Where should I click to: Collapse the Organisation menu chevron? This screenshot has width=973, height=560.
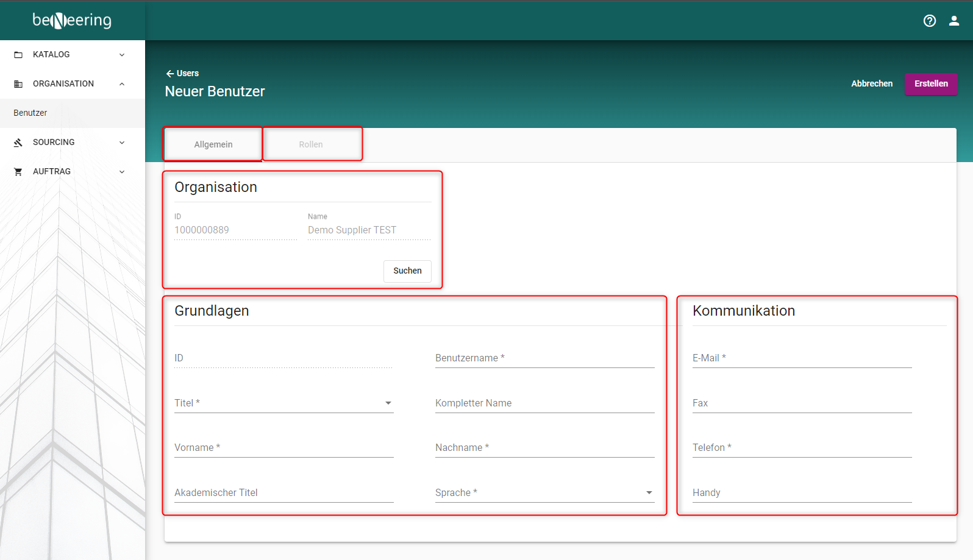[x=122, y=84]
